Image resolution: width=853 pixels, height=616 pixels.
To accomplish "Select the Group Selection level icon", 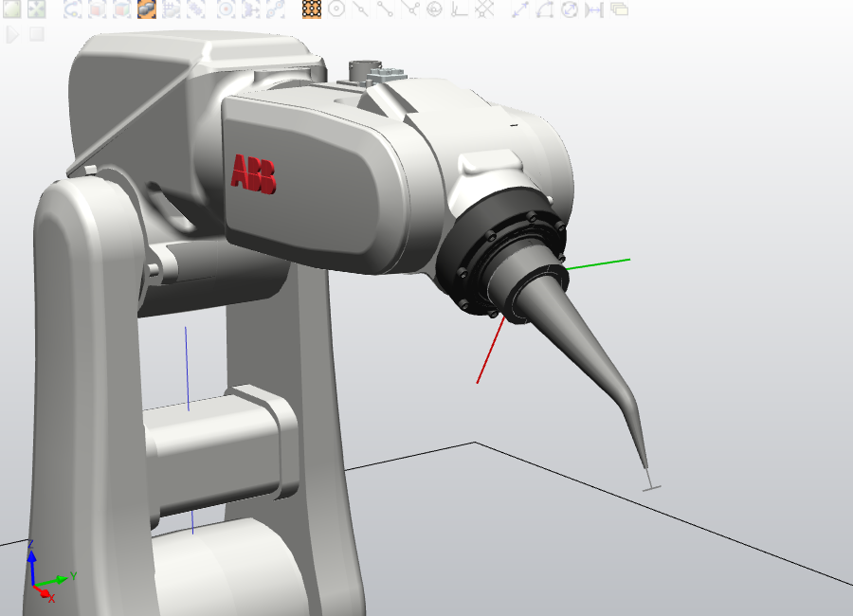I will tap(196, 9).
